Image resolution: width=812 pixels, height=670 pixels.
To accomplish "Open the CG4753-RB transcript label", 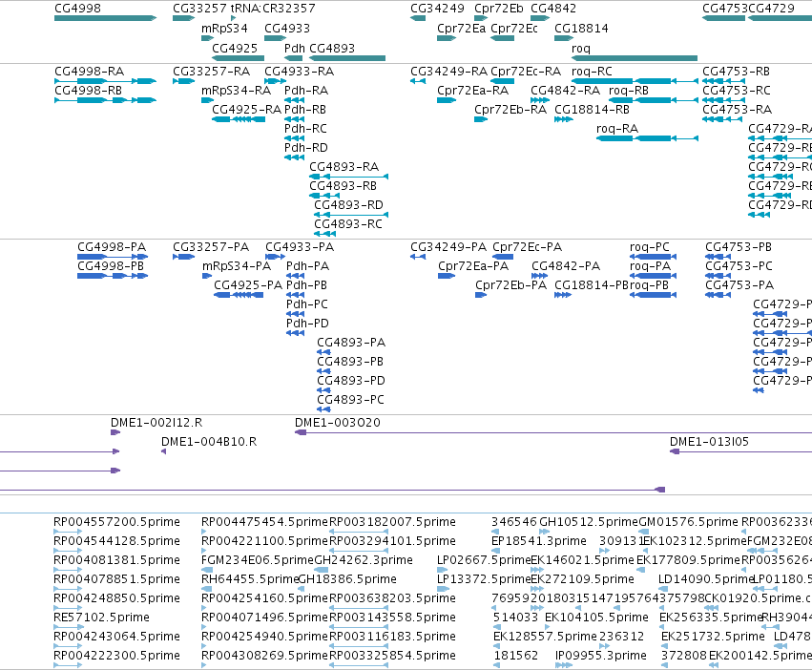I will pos(736,71).
